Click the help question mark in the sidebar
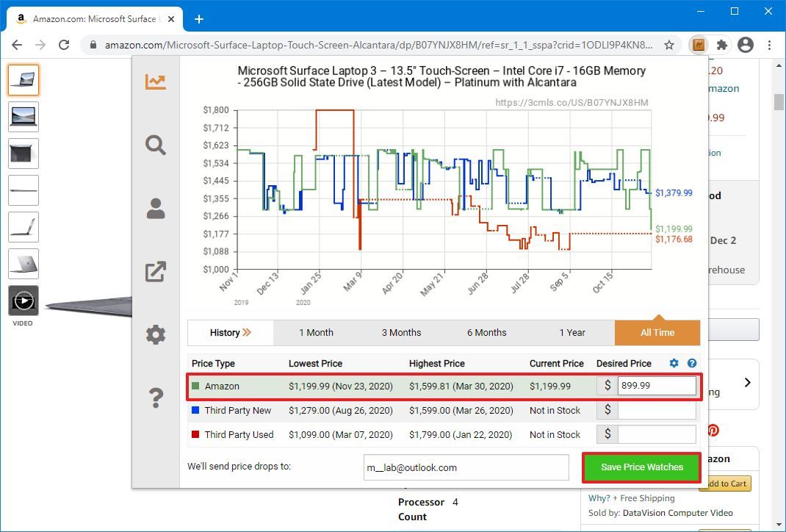 tap(154, 398)
